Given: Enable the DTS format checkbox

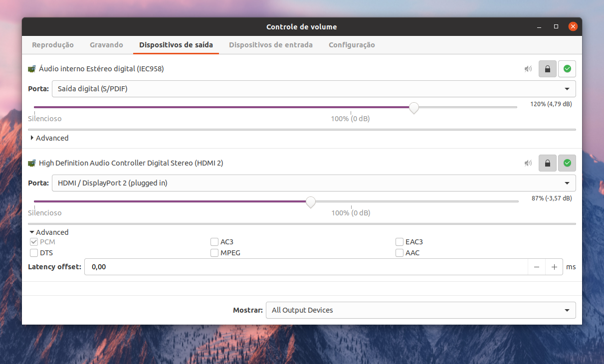Looking at the screenshot, I should point(34,253).
